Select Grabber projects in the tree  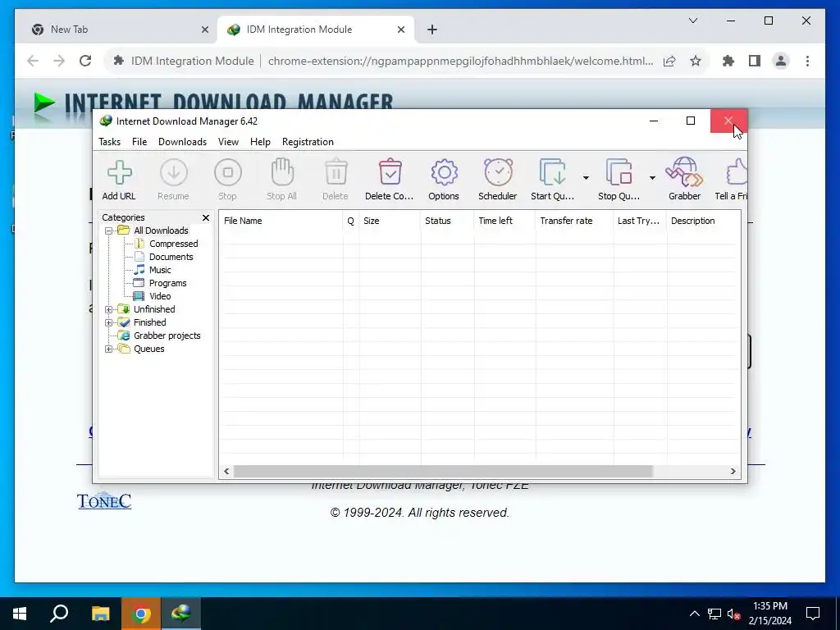[x=167, y=336]
